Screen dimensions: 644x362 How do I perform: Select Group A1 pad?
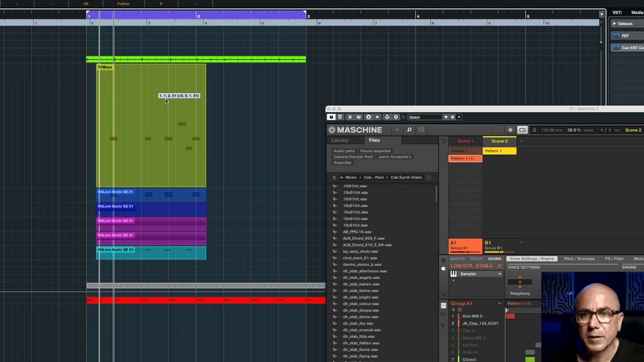click(466, 246)
